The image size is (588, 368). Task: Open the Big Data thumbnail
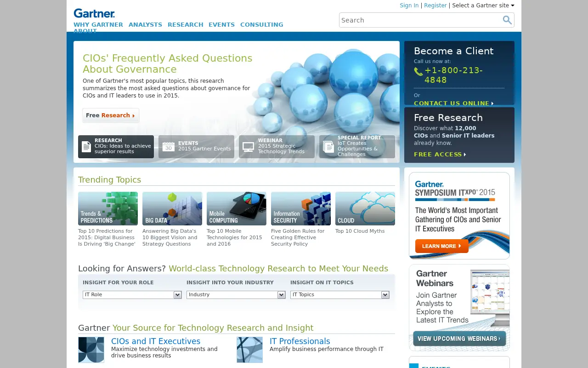click(x=172, y=208)
